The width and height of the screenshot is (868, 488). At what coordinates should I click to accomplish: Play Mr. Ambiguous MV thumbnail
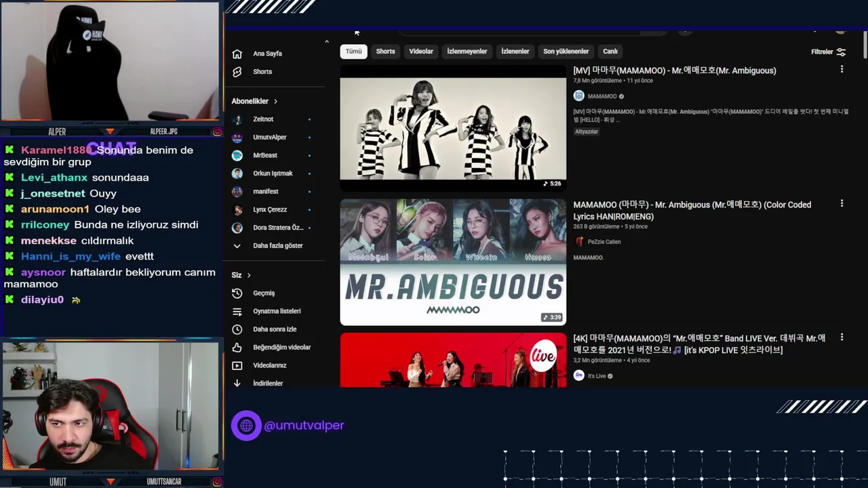(x=453, y=128)
